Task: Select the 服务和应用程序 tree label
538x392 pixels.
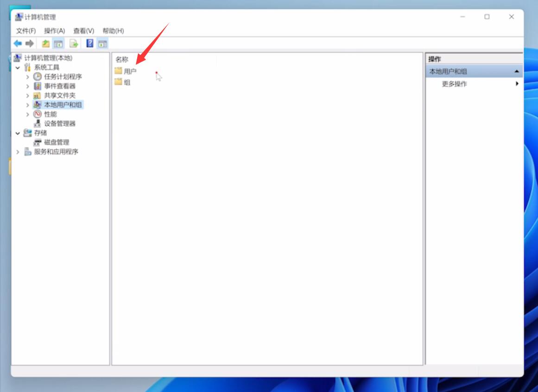Action: [56, 151]
